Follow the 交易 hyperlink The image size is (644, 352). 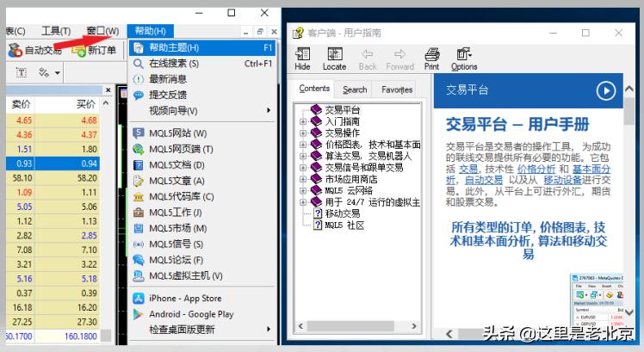click(x=468, y=170)
